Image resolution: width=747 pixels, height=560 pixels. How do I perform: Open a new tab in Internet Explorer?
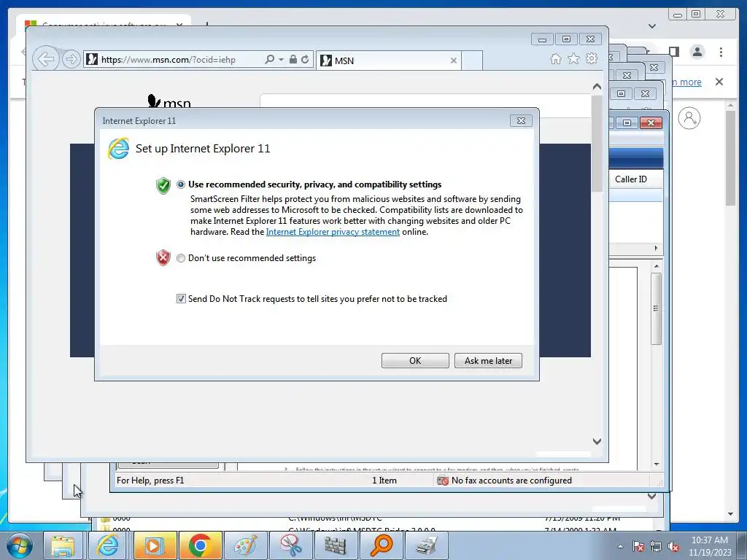pyautogui.click(x=472, y=61)
